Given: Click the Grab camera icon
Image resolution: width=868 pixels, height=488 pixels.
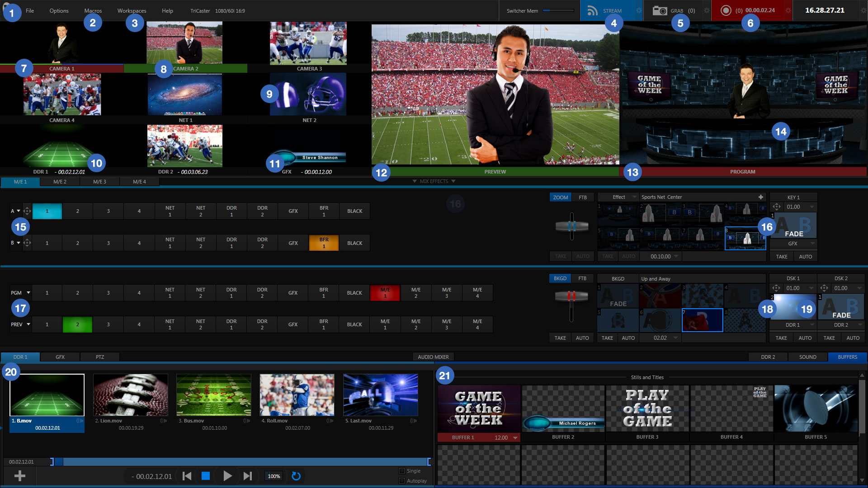Looking at the screenshot, I should point(660,11).
